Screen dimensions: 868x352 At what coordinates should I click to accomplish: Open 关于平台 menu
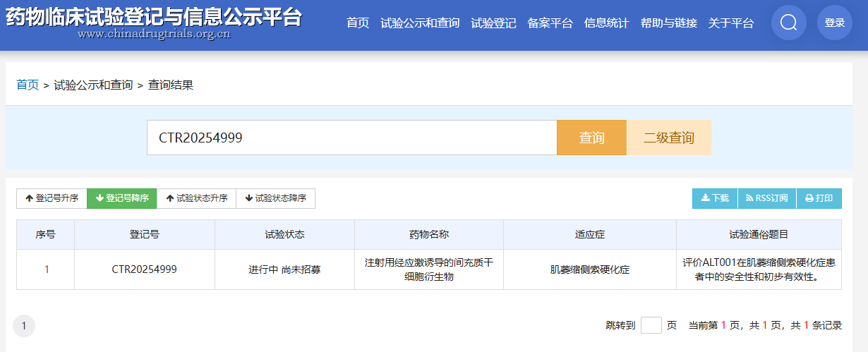(731, 23)
